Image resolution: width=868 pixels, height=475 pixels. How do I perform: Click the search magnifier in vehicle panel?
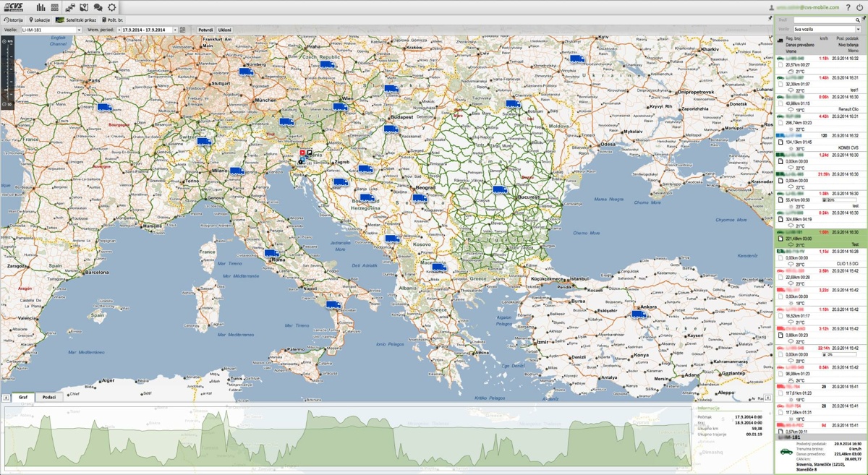point(858,20)
